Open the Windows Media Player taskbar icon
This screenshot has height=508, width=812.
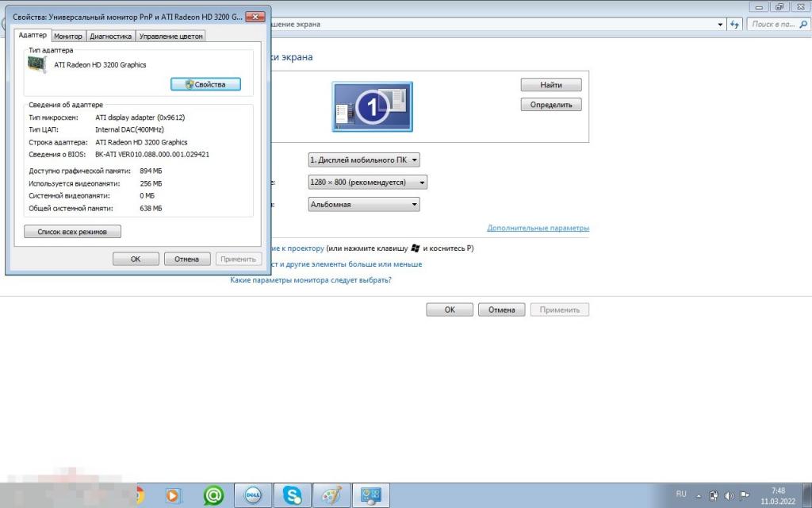point(172,496)
